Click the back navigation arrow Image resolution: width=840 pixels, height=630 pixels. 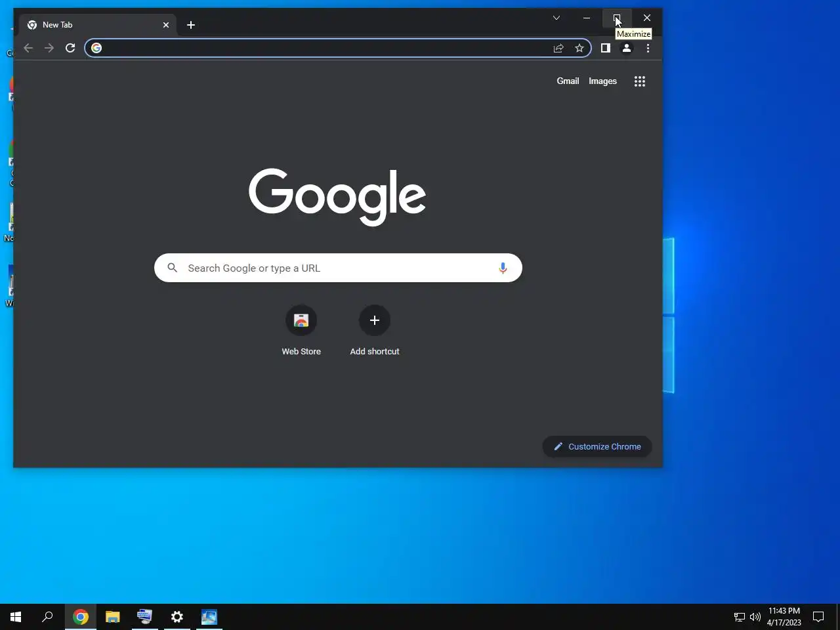tap(28, 48)
